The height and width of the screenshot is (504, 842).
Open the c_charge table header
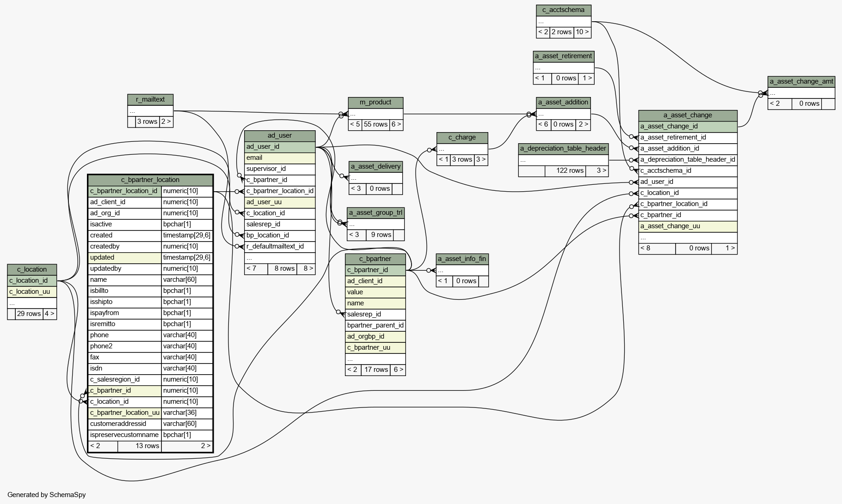tap(462, 138)
